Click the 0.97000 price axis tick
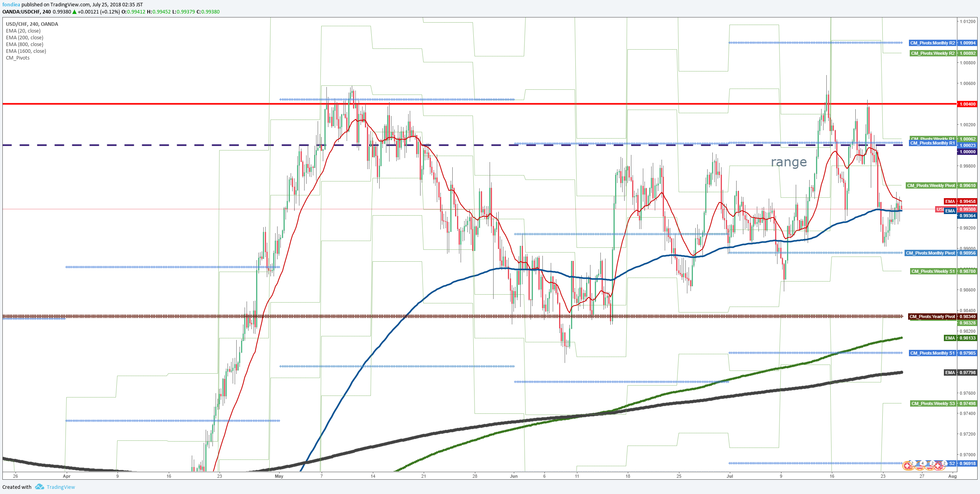This screenshot has width=980, height=494. (968, 455)
